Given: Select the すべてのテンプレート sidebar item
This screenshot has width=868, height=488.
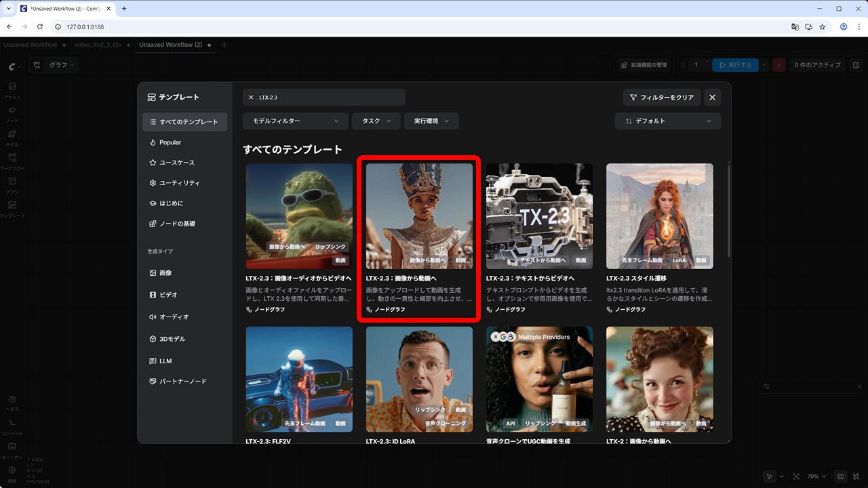Looking at the screenshot, I should pyautogui.click(x=184, y=122).
